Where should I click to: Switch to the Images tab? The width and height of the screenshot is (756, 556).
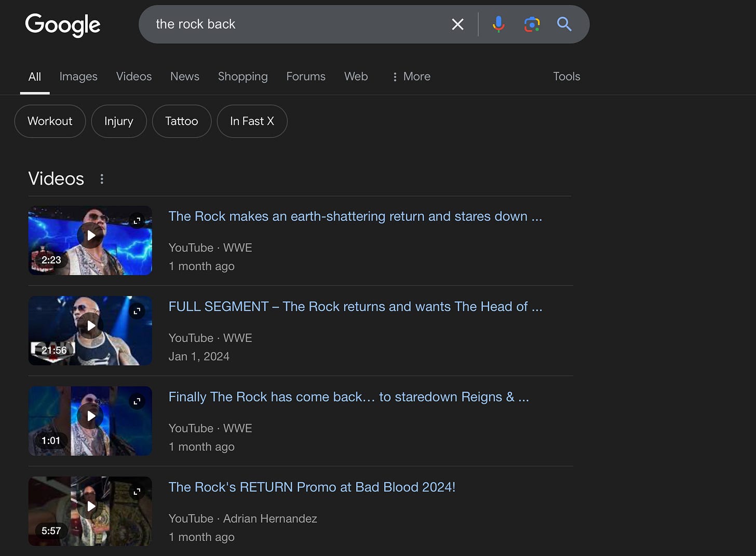pyautogui.click(x=78, y=76)
